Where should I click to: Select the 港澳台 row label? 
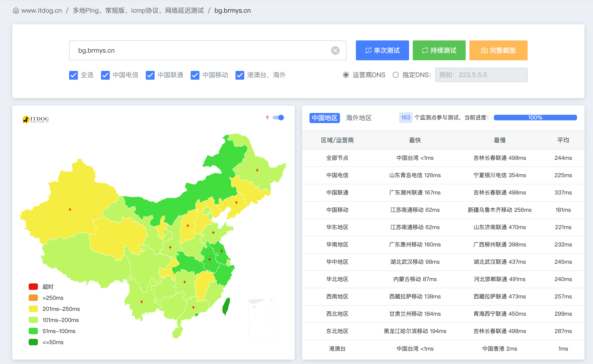[337, 349]
